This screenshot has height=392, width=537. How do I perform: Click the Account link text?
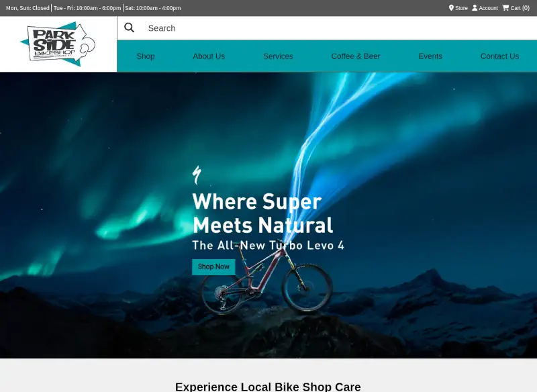click(x=488, y=8)
